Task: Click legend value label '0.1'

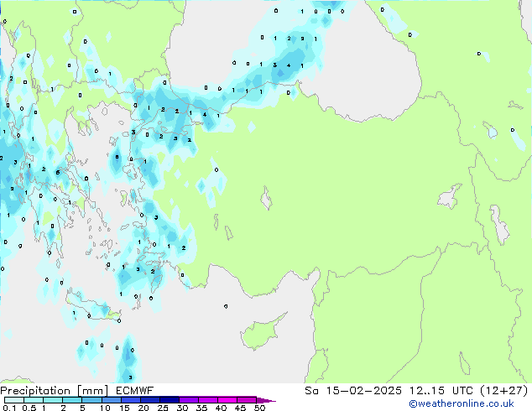Action: click(9, 408)
